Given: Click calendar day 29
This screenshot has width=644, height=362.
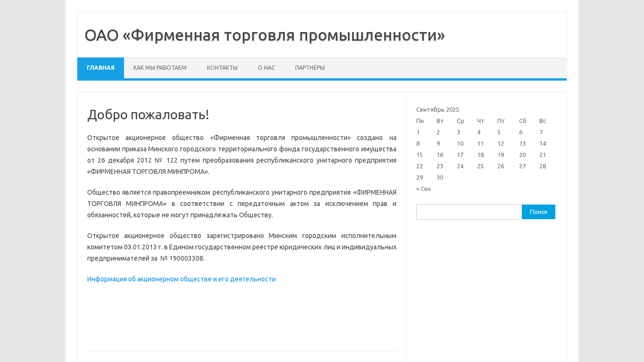Looking at the screenshot, I should click(x=420, y=178).
